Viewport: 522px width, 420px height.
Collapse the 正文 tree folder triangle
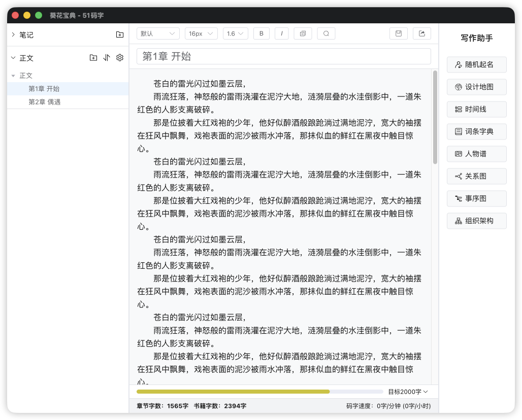tap(13, 76)
